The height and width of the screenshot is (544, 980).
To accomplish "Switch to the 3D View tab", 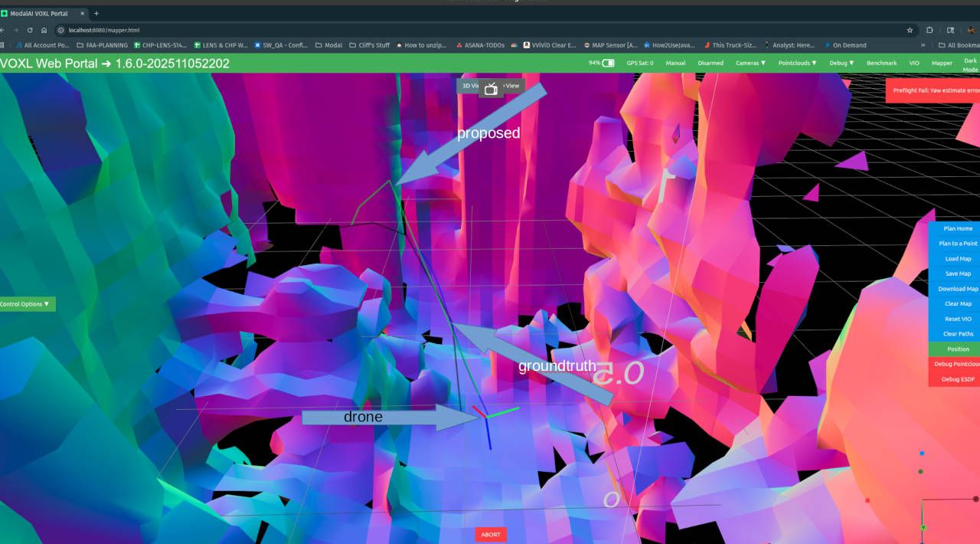I will [x=468, y=86].
